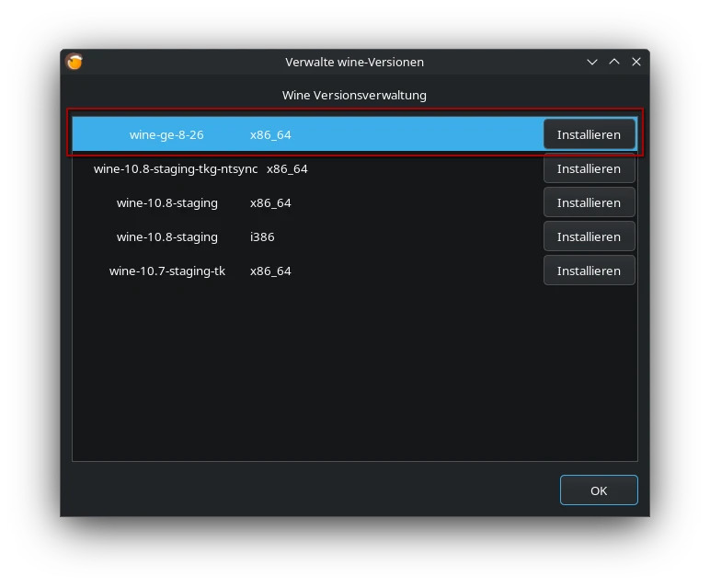
Task: Choose the wine-10.8-staging name in the i386 row
Action: (167, 236)
